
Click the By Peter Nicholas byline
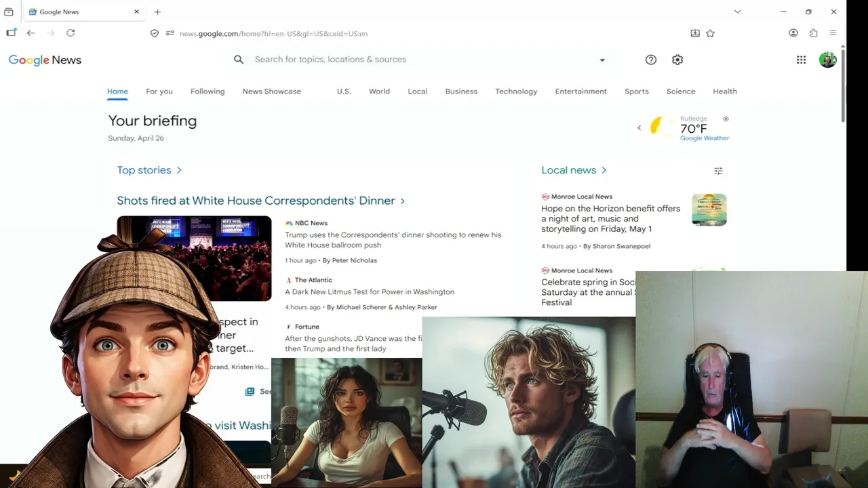point(350,260)
